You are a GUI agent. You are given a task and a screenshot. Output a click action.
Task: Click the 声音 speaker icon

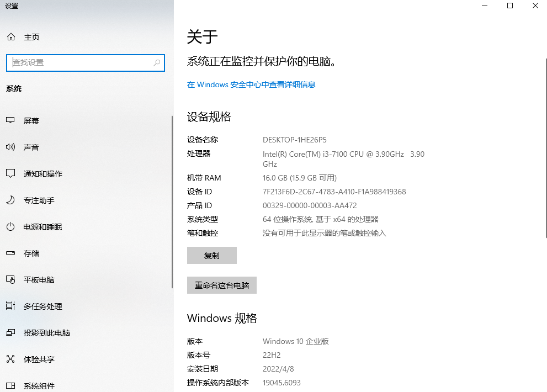pyautogui.click(x=10, y=147)
